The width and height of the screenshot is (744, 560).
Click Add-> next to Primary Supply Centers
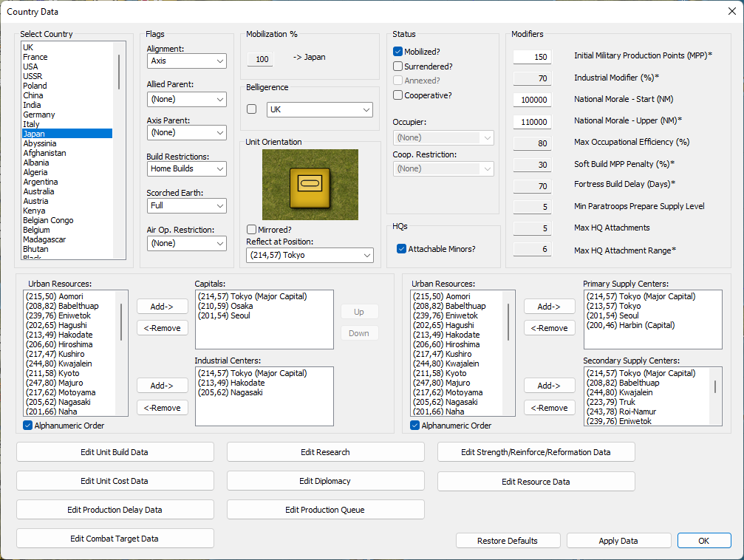click(550, 307)
